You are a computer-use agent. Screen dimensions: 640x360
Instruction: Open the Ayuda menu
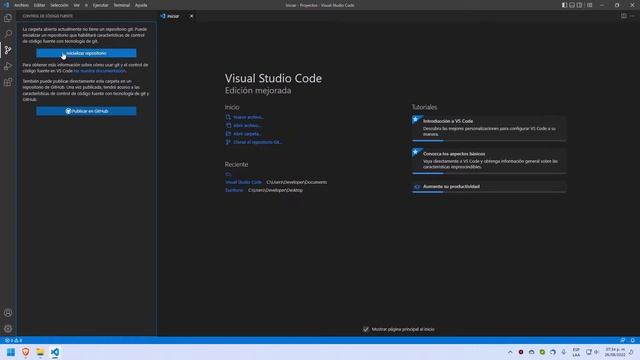pos(141,5)
